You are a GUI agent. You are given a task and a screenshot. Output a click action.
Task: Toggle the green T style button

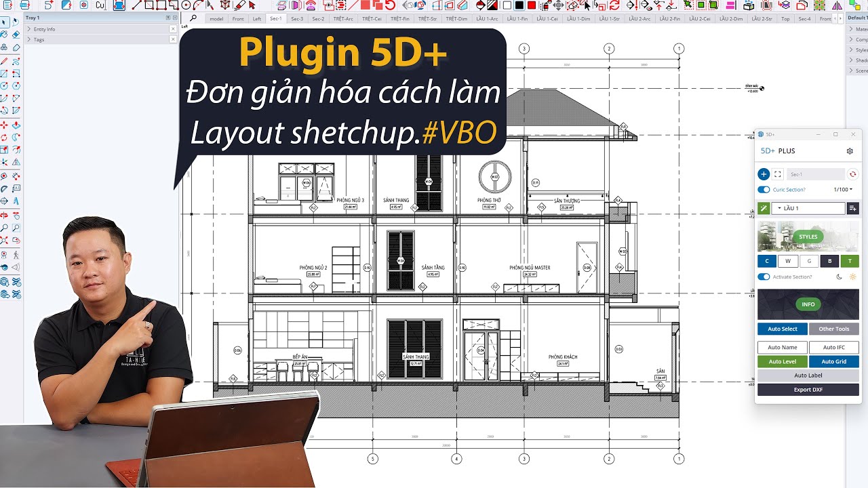tap(850, 261)
